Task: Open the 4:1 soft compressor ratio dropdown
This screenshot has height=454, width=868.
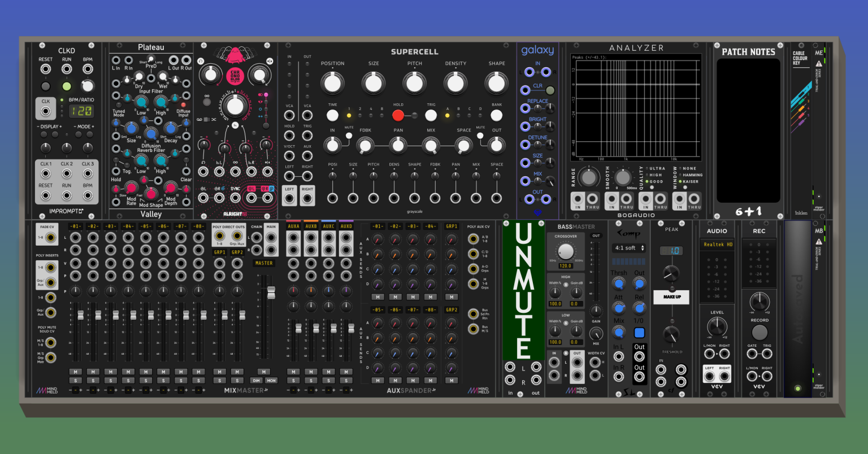Action: pos(628,248)
